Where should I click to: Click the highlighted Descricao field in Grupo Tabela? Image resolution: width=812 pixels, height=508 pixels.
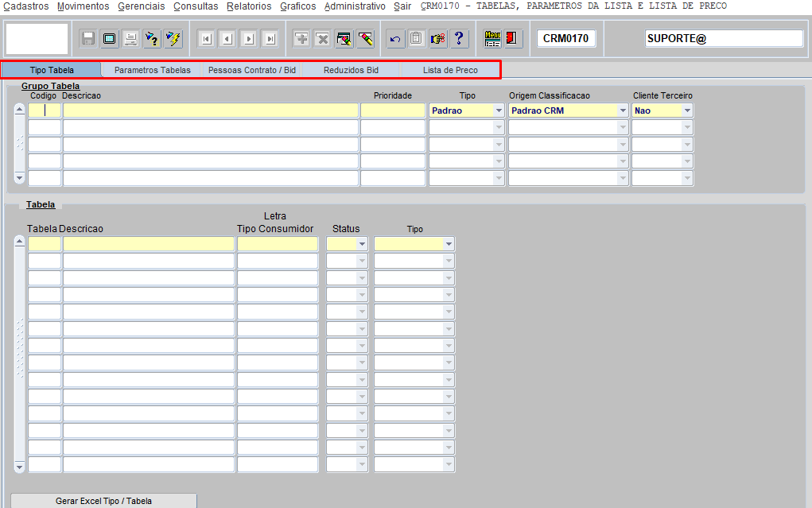tap(211, 111)
